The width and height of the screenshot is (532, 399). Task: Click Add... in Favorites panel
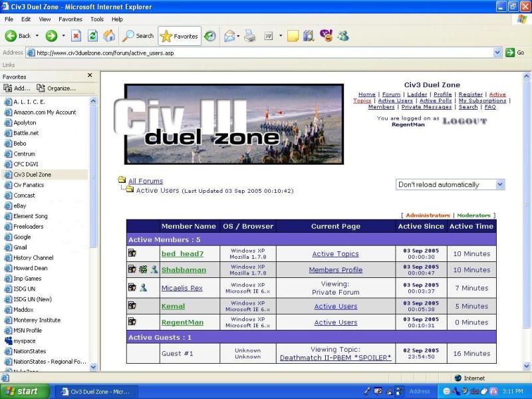pyautogui.click(x=17, y=88)
